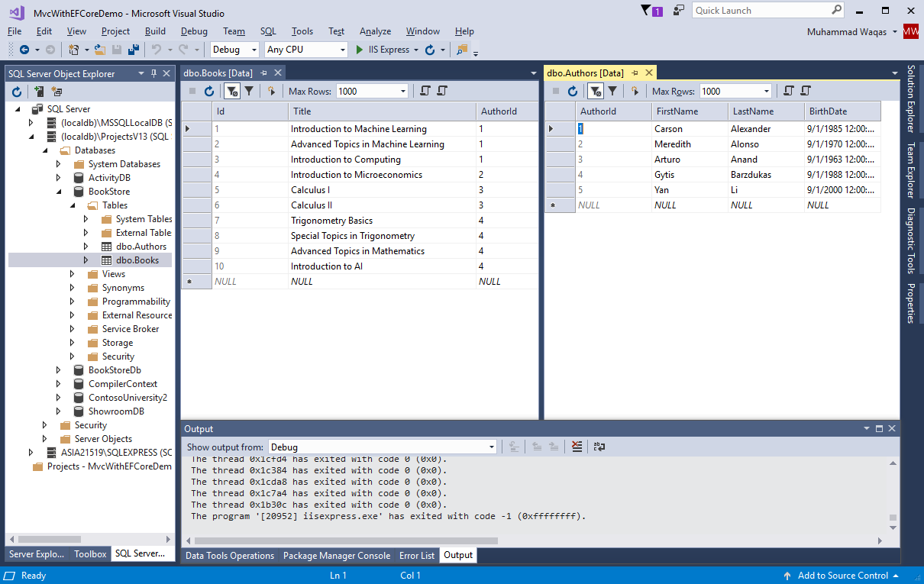Click Script to File in the dbo.Books toolbar
This screenshot has width=924, height=584.
click(442, 91)
